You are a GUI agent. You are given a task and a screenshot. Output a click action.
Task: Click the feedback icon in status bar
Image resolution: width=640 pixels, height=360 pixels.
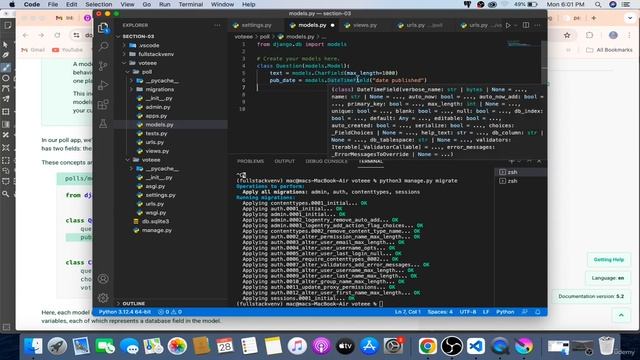coord(525,312)
